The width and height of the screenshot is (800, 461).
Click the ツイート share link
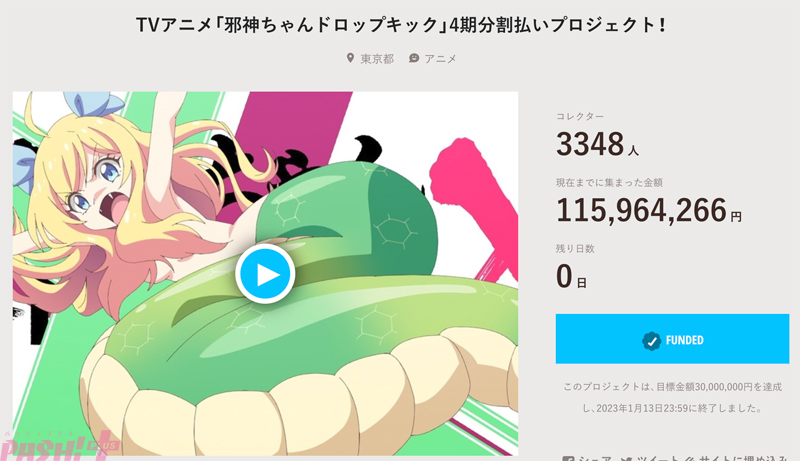658,458
